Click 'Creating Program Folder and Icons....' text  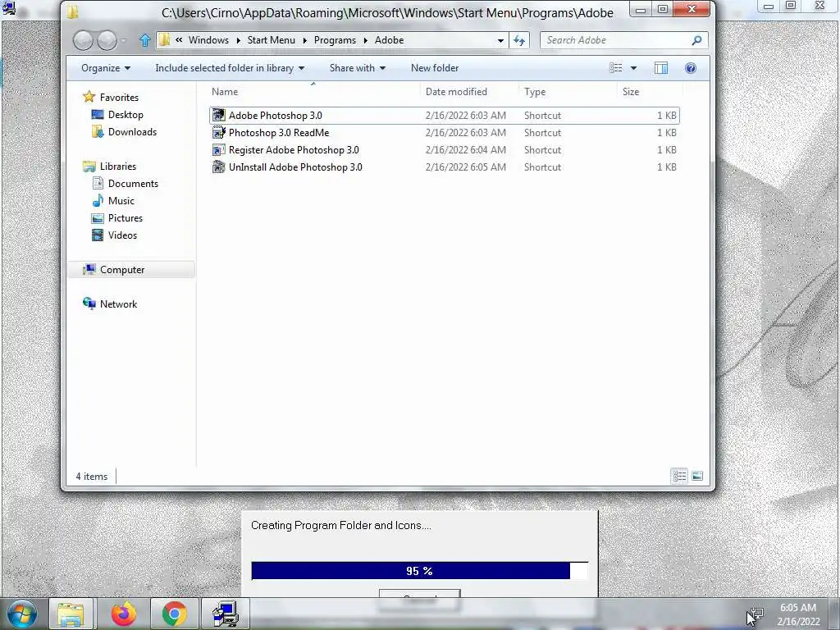tap(340, 526)
